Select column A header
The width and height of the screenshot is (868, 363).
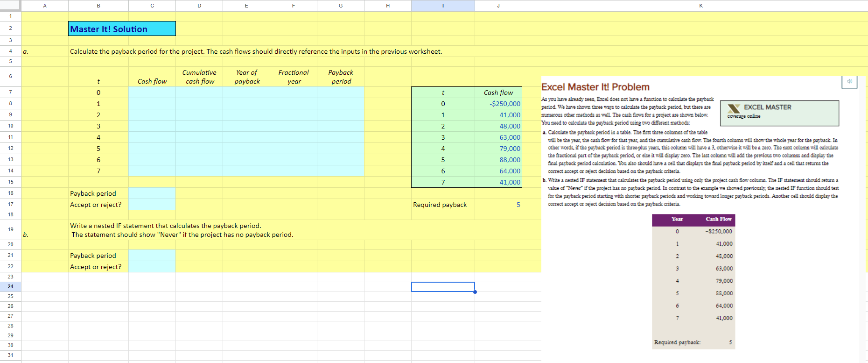[45, 6]
